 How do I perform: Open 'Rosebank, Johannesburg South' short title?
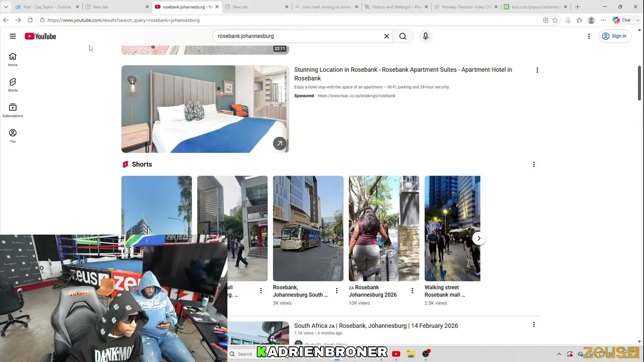click(300, 291)
